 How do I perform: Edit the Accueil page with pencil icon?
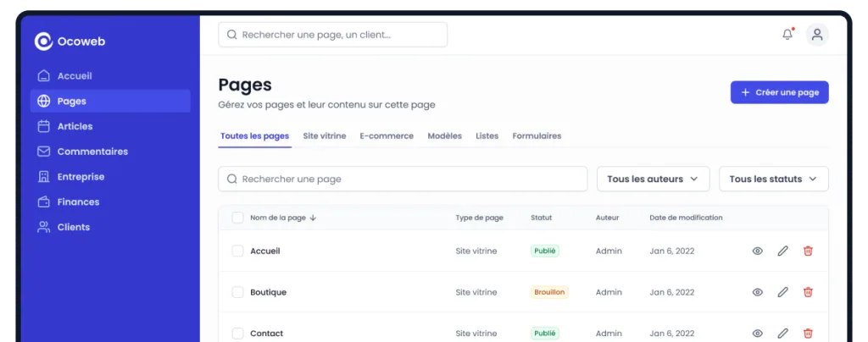click(x=782, y=251)
